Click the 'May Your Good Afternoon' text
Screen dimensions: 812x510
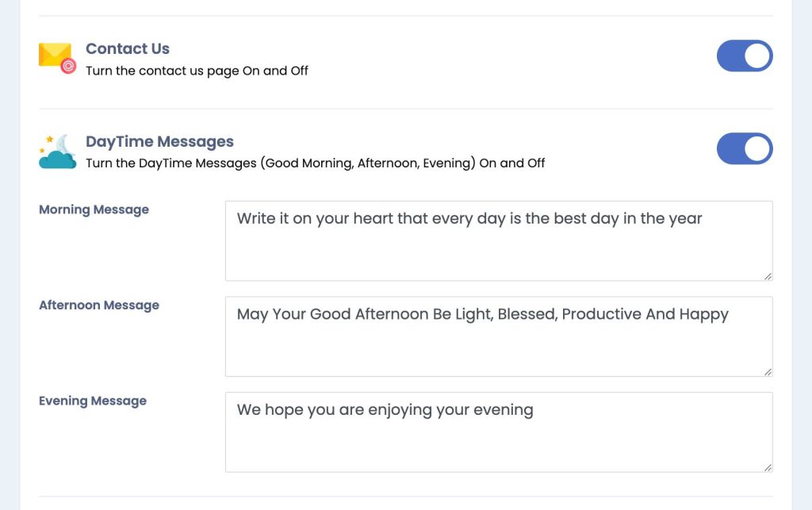[x=483, y=314]
